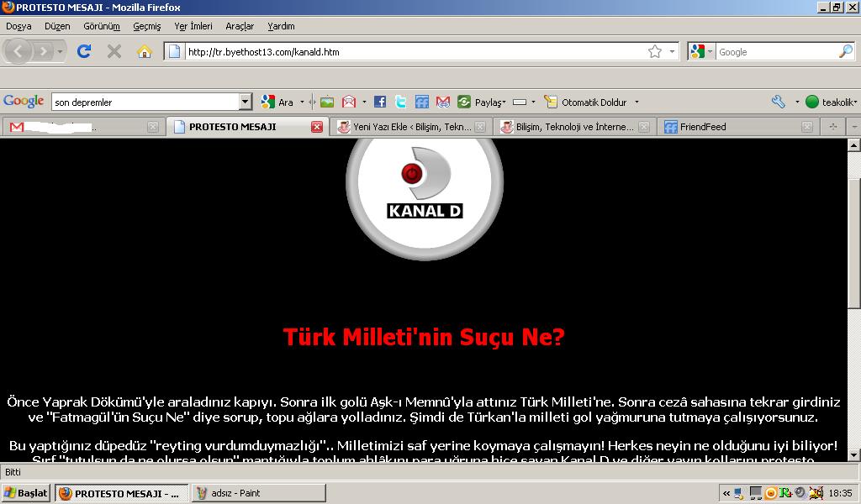This screenshot has height=504, width=861.
Task: Bookmark this page with the star
Action: (654, 51)
